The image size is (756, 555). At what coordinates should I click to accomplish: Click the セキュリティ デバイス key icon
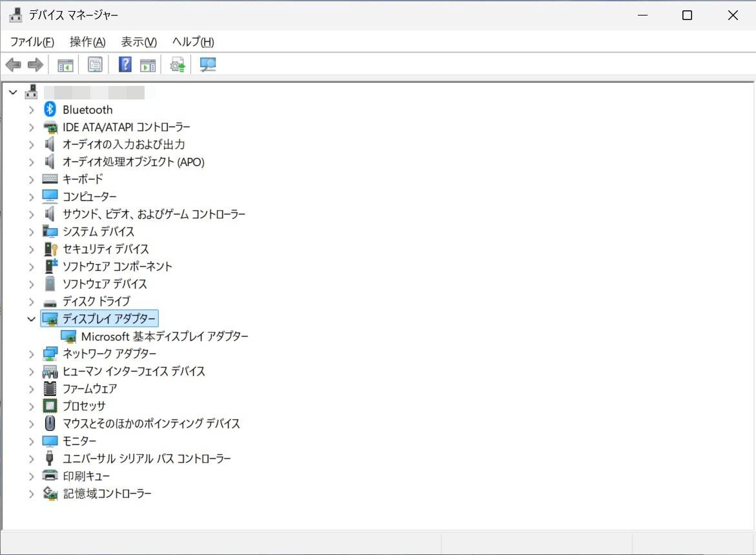(50, 249)
